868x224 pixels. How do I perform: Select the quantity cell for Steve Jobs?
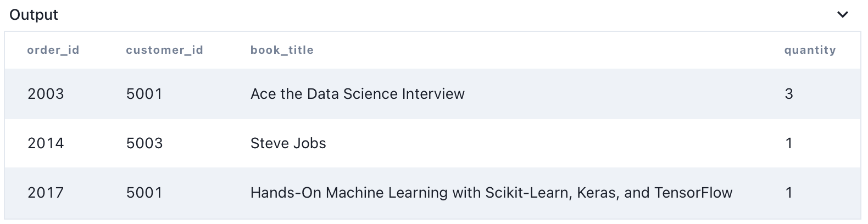click(x=789, y=143)
